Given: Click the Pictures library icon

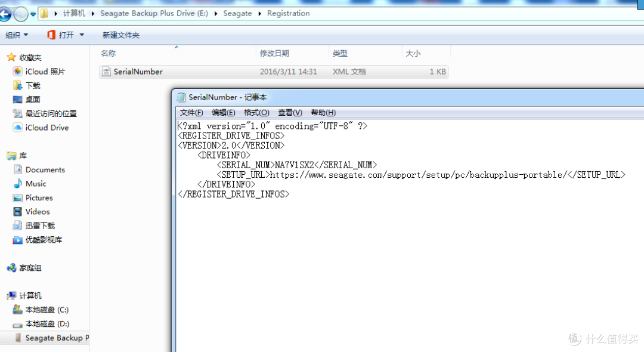Looking at the screenshot, I should click(x=17, y=198).
